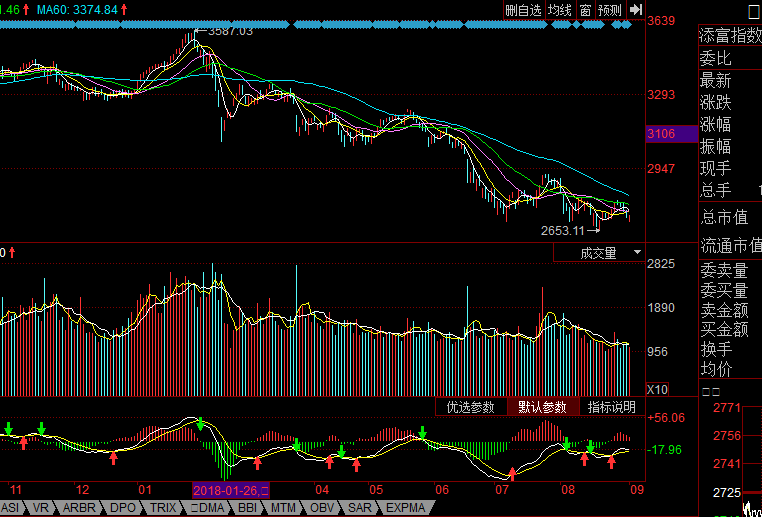Click 删自选 to remove from watchlist
Viewport: 762px width, 517px height.
523,10
